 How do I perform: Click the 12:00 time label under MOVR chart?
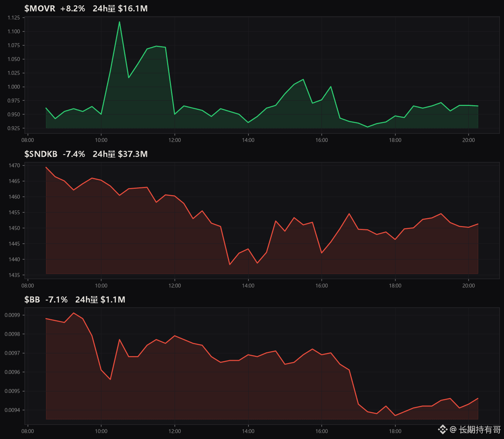tap(175, 140)
